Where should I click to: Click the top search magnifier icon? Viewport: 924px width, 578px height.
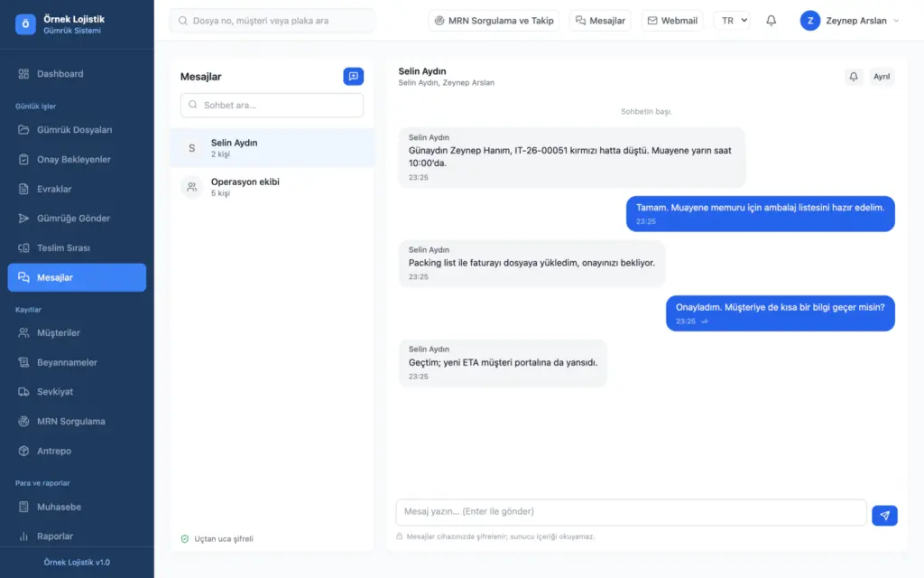point(182,21)
